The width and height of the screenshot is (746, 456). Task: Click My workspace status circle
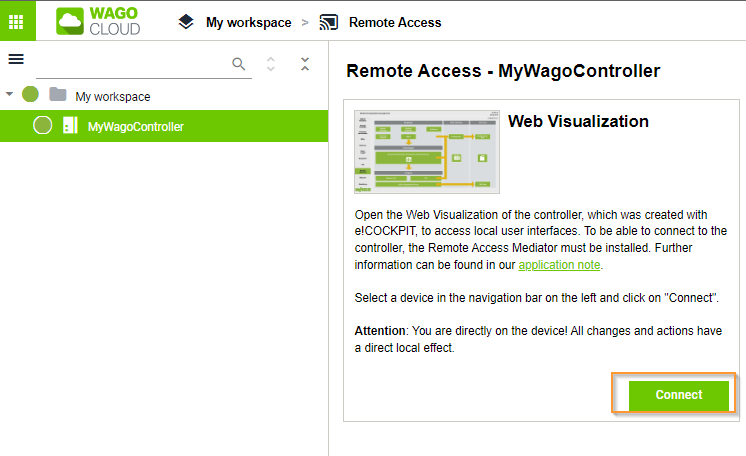(30, 94)
